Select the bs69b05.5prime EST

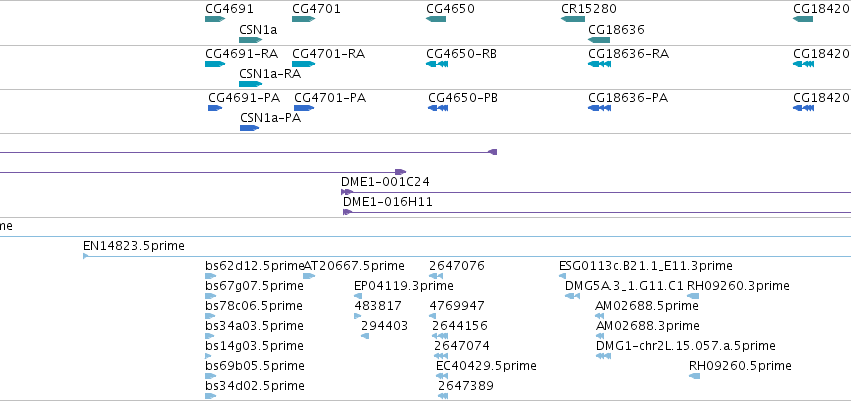click(211, 377)
